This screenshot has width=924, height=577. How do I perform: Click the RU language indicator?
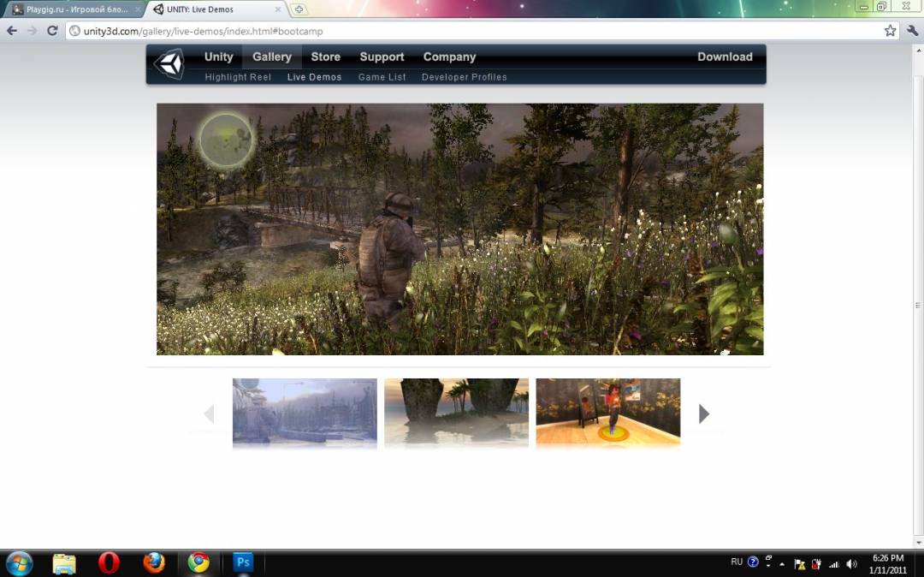[737, 562]
